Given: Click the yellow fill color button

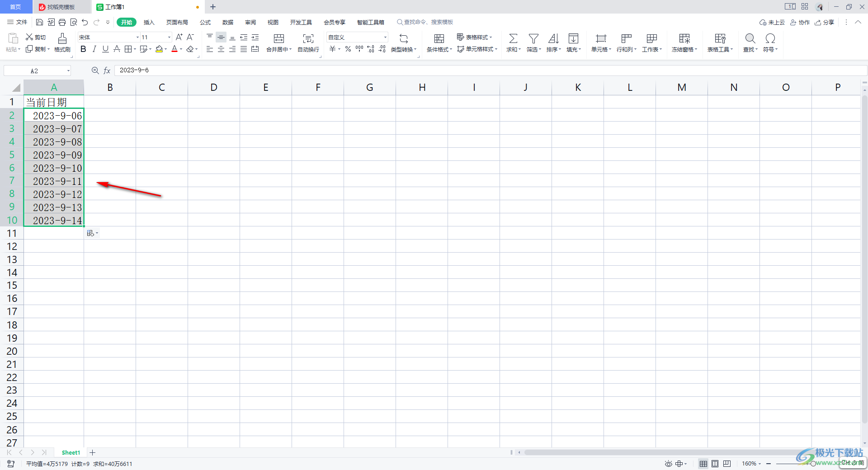Looking at the screenshot, I should [x=159, y=49].
